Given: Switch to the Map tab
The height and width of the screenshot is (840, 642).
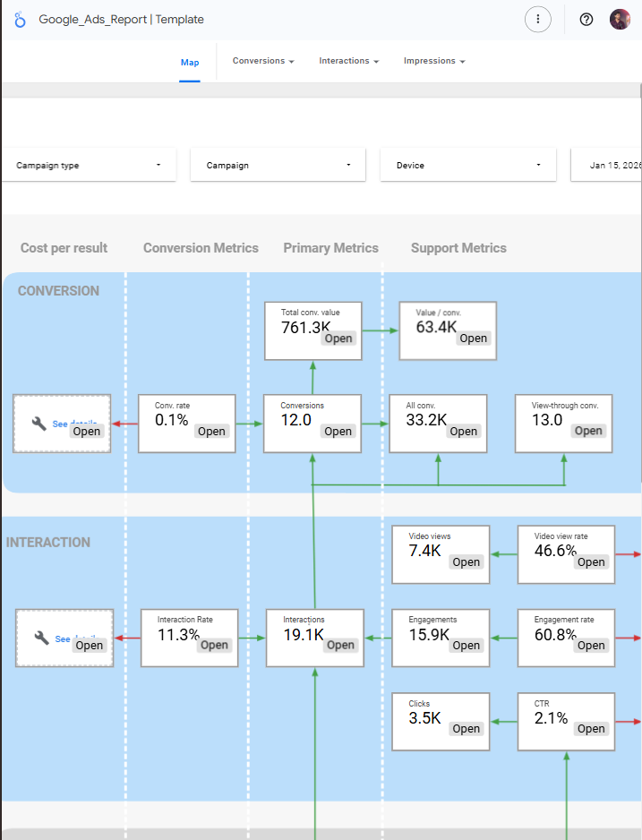Looking at the screenshot, I should (190, 62).
